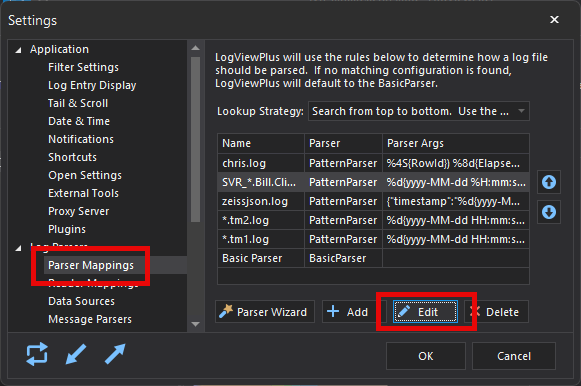Click BasicParser cell in Parser column
Viewport: 581px width, 386px height.
[343, 258]
